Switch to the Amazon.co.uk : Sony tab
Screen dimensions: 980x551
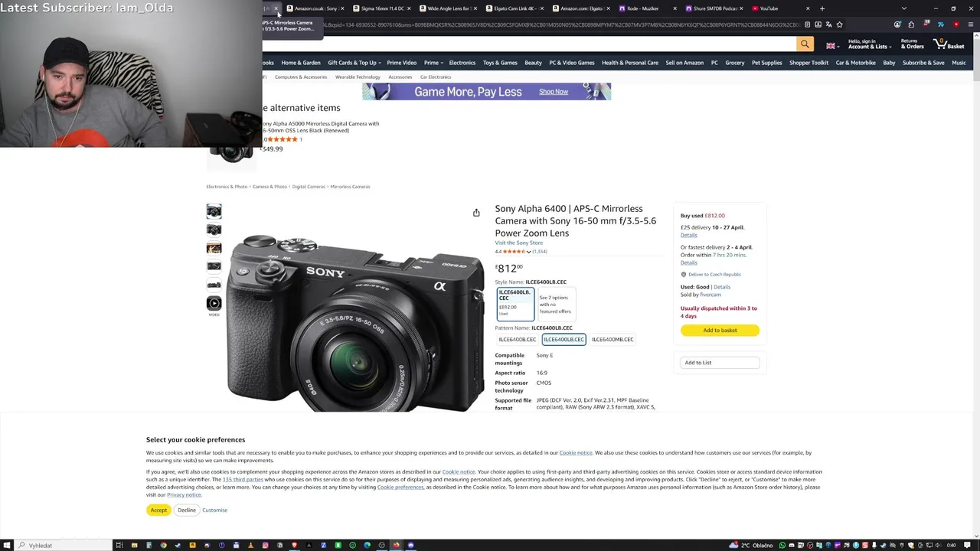(x=315, y=8)
